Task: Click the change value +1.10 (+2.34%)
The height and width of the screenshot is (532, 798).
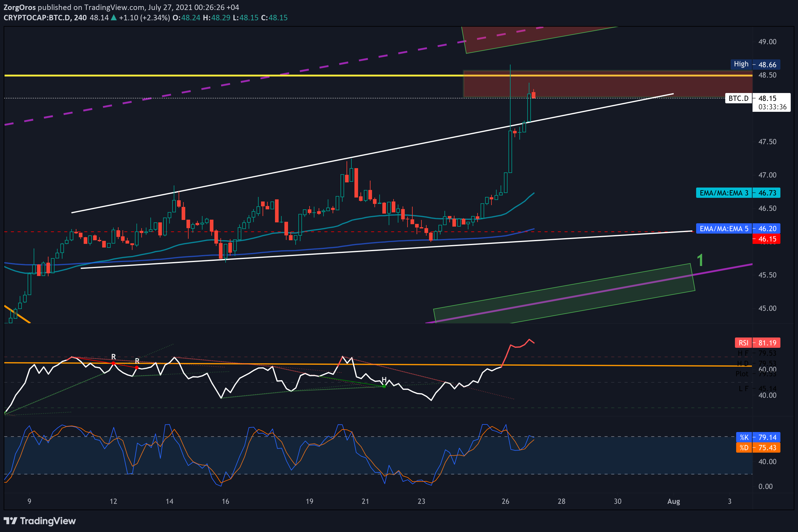Action: [144, 18]
